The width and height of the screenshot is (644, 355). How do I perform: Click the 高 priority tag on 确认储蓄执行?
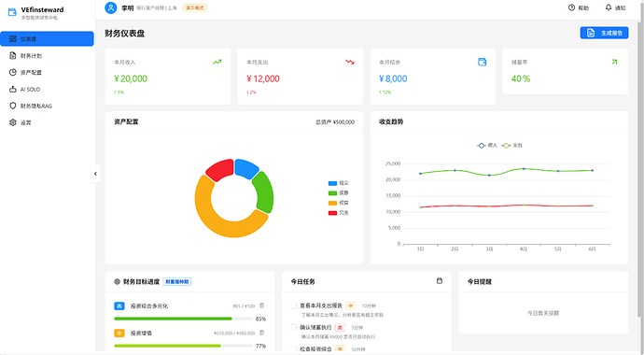tap(340, 328)
